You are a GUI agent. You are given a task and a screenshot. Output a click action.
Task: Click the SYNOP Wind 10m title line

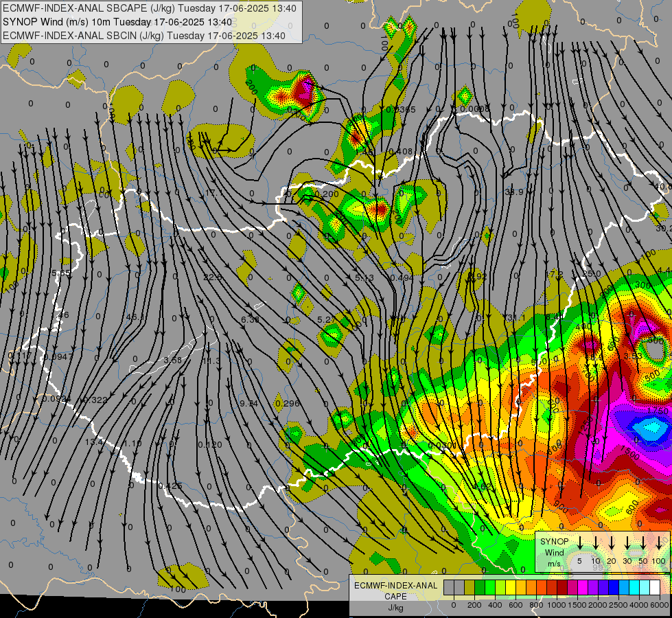[x=117, y=22]
